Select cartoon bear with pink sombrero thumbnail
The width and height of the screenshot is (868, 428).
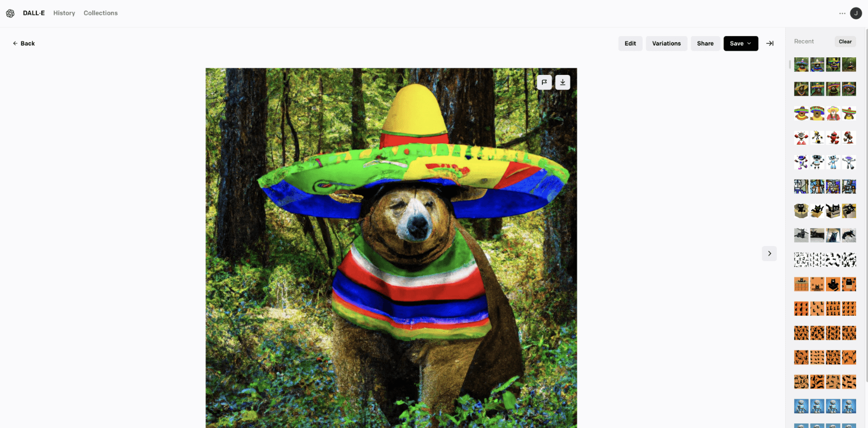coord(833,113)
